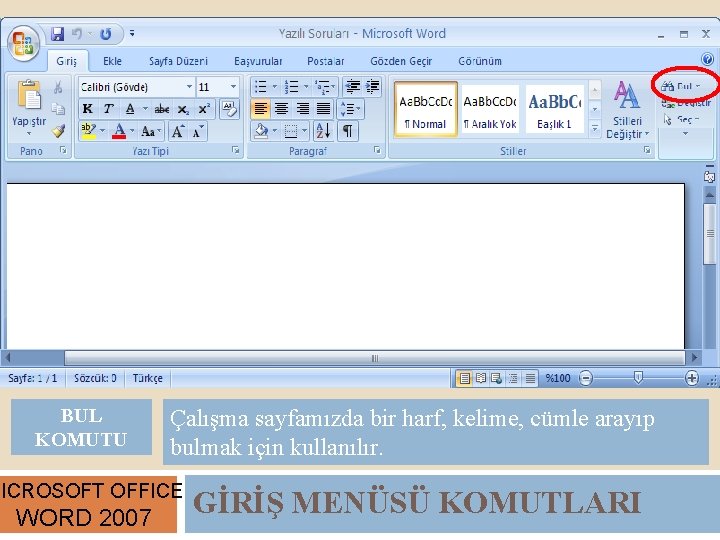Switch to the Ekle tab
This screenshot has height=540, width=720.
tap(112, 61)
